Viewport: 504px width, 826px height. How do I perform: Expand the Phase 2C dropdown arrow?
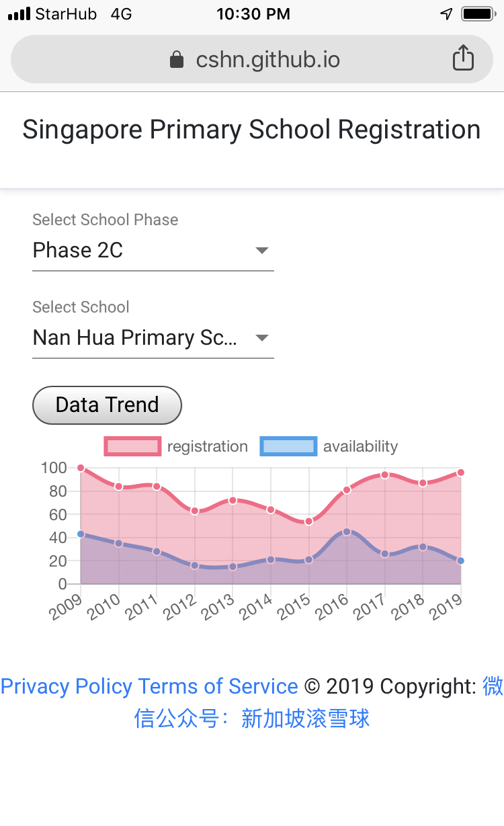262,251
